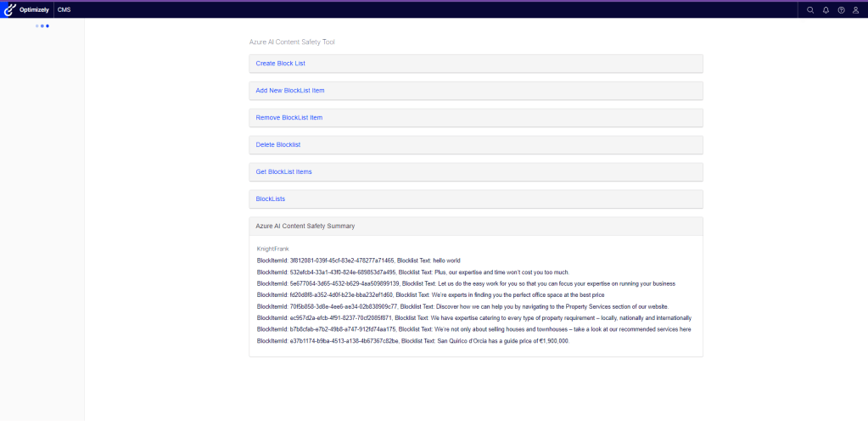Expand the Remove BlockList Item section
Viewport: 868px width, 437px height.
point(288,118)
